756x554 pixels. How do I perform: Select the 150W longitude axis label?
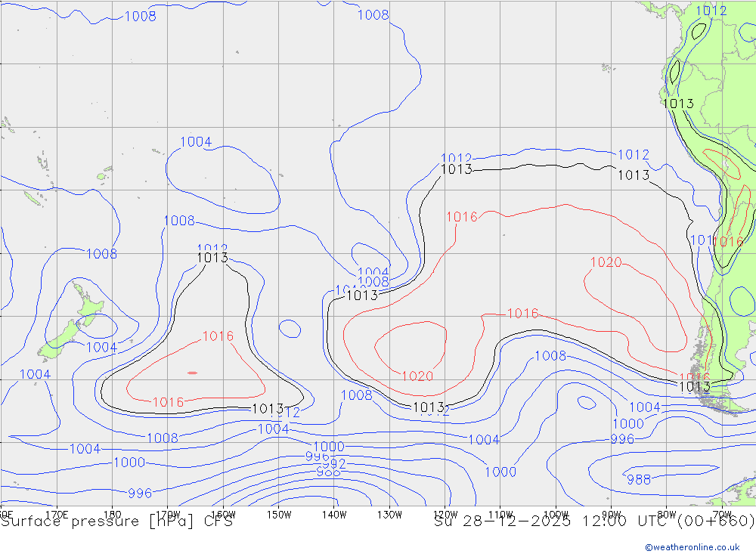point(279,515)
